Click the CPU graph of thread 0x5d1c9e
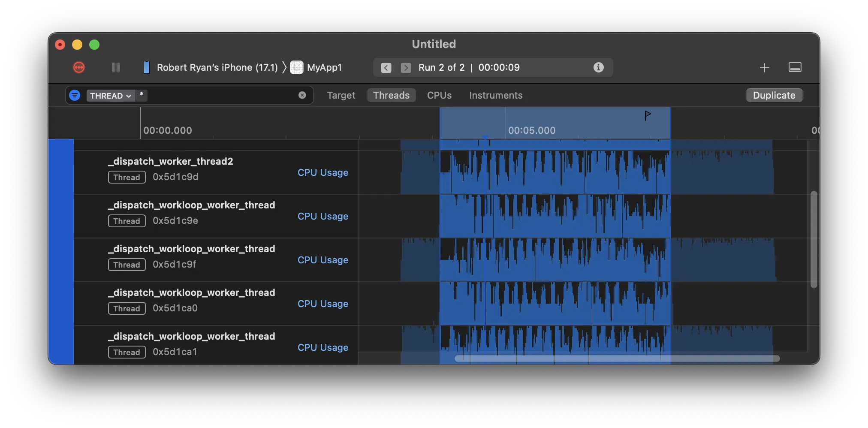 [x=555, y=216]
